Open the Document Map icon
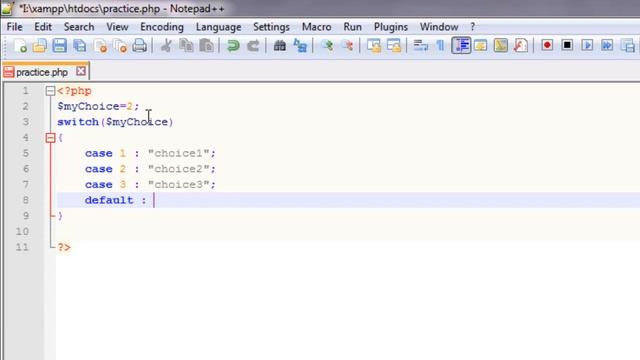Viewport: 640px width, 360px height. [501, 46]
